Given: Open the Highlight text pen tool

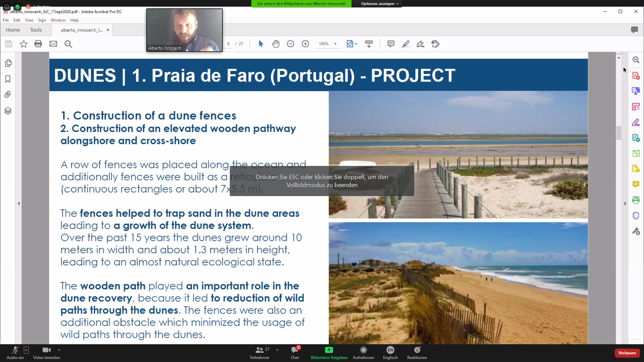Looking at the screenshot, I should [x=406, y=44].
